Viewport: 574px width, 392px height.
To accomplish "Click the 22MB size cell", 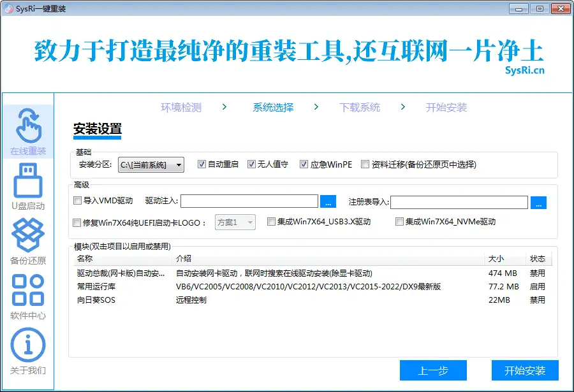I will pyautogui.click(x=499, y=300).
